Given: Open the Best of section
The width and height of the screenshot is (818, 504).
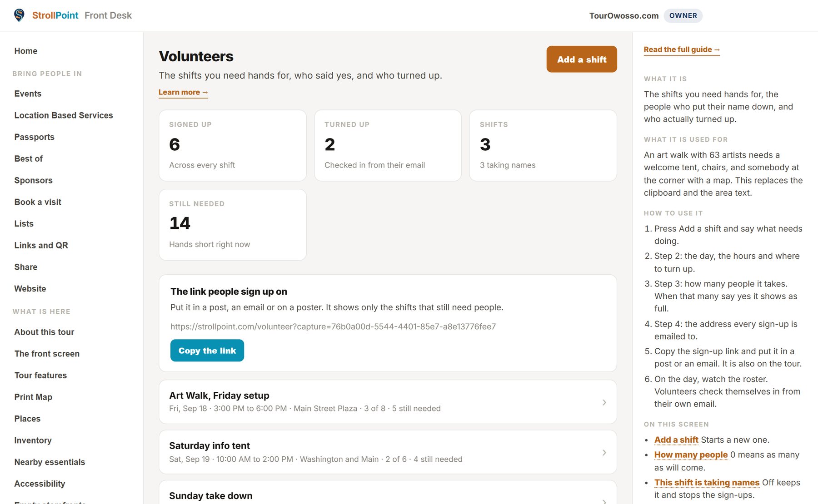Looking at the screenshot, I should (29, 158).
